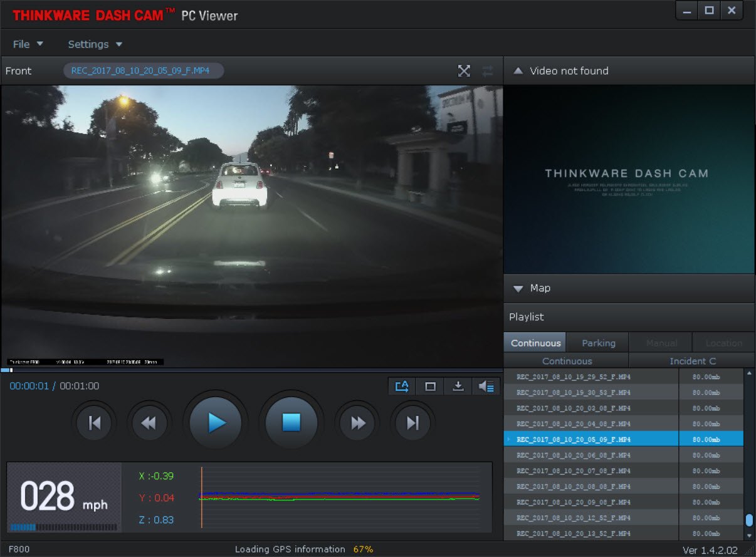Viewport: 756px width, 557px height.
Task: Select the Continuous sub-tab header
Action: (x=567, y=361)
